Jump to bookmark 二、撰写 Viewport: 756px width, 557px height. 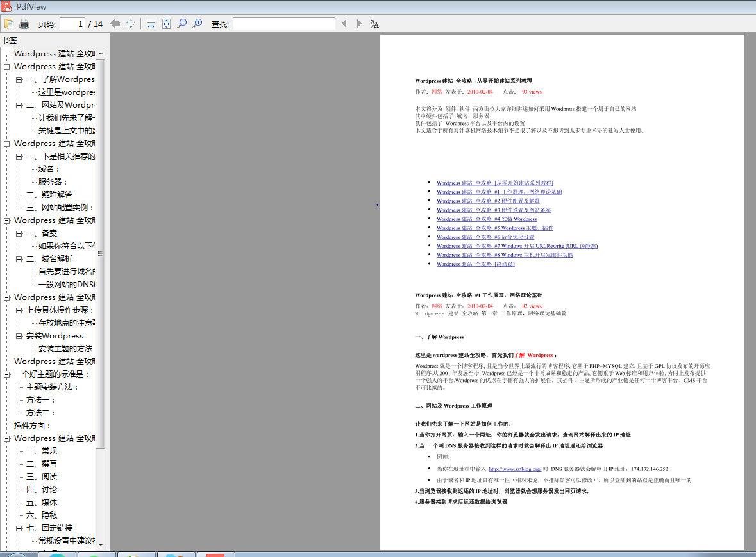(42, 464)
